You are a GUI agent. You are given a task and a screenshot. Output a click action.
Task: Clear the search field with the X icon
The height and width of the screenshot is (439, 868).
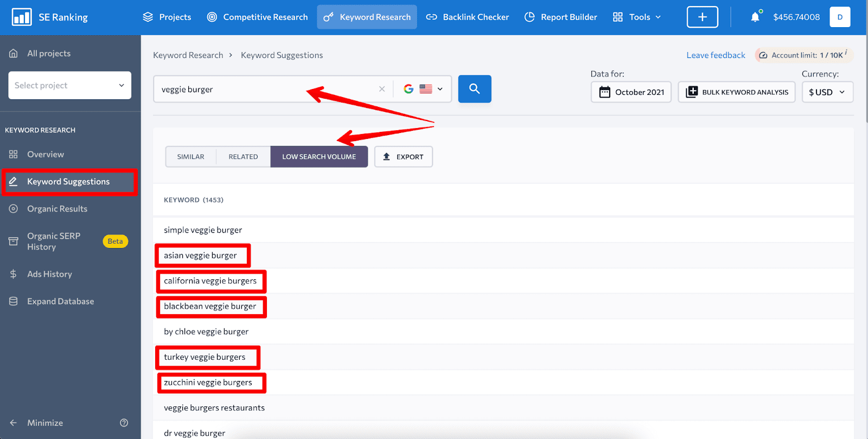(382, 89)
